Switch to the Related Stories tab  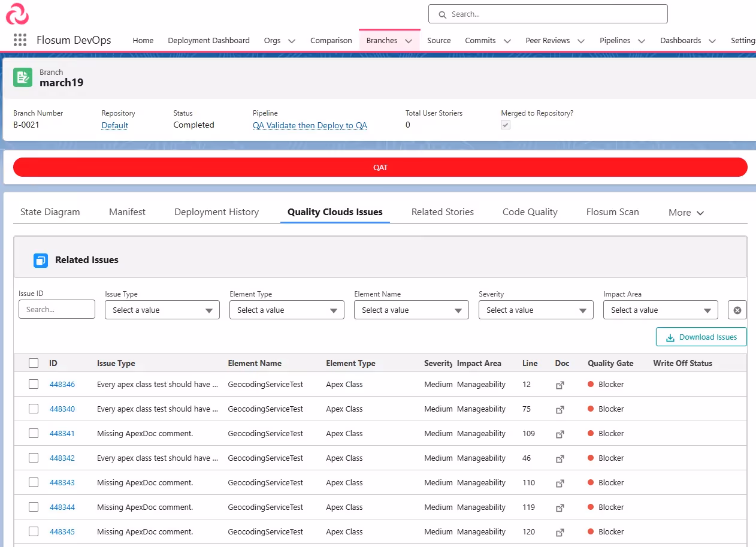(x=443, y=211)
